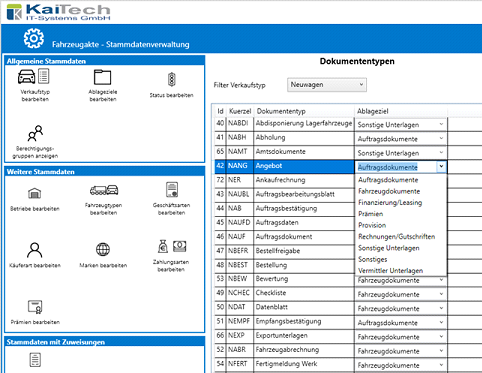Select the Ankaufrechnung cell
The width and height of the screenshot is (482, 373).
coord(304,180)
